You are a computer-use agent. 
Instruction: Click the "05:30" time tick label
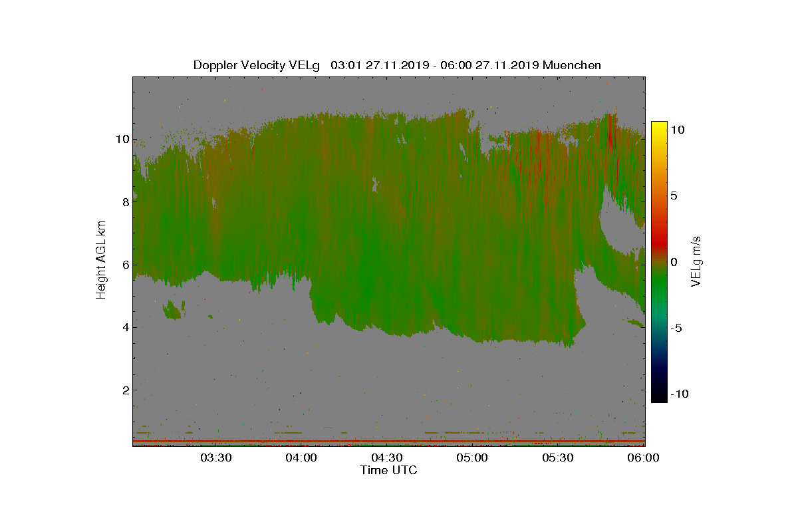point(558,458)
